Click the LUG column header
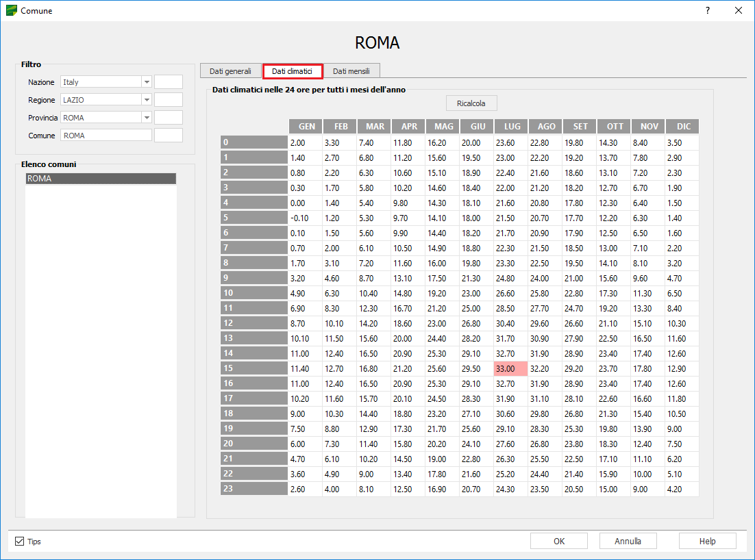 (511, 127)
